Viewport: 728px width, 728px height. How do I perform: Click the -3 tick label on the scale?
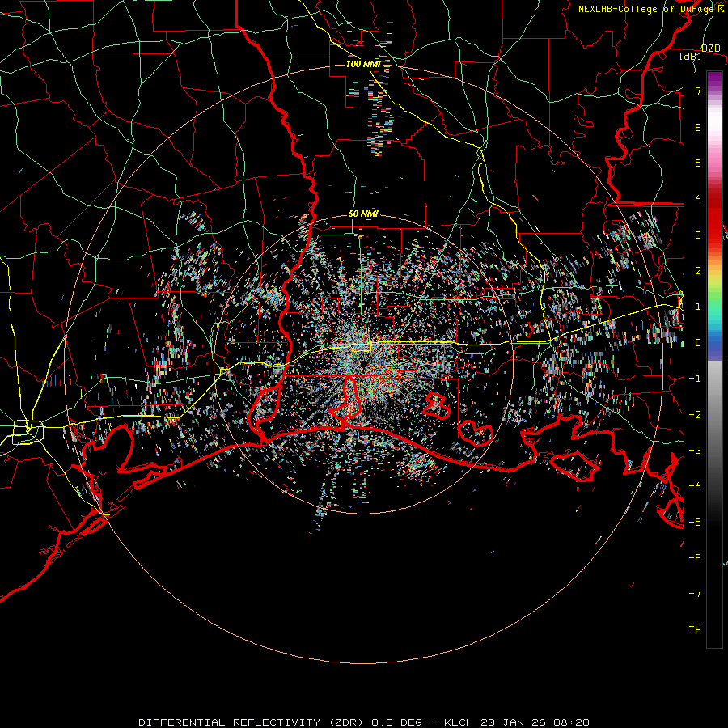tap(695, 451)
